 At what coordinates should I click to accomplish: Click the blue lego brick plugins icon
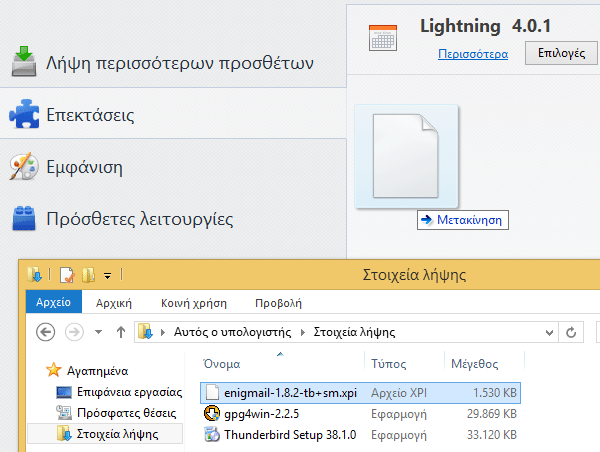[x=24, y=219]
